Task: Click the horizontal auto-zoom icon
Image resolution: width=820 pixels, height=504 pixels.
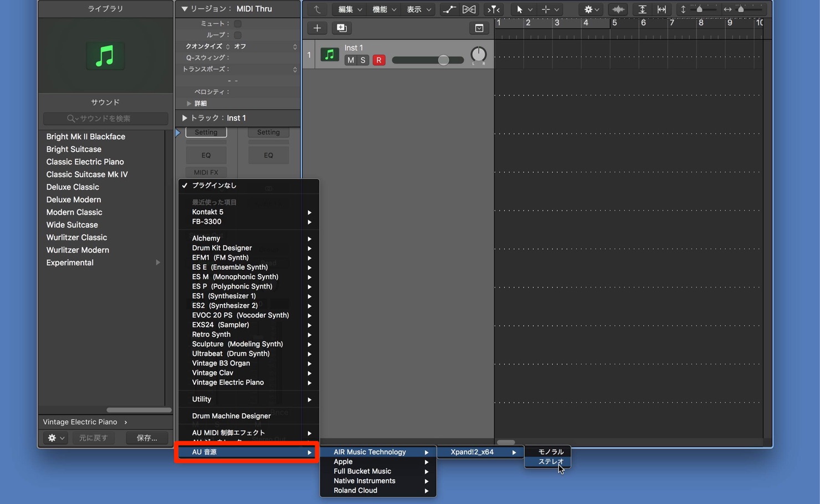Action: click(x=662, y=9)
